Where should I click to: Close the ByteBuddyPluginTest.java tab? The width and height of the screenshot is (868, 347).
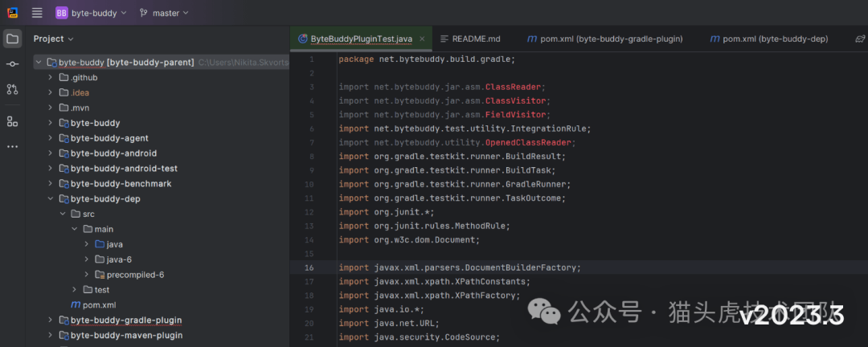tap(422, 39)
